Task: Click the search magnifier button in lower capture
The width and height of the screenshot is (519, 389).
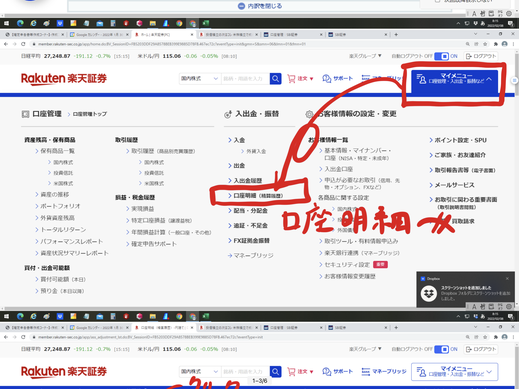Action: [275, 371]
